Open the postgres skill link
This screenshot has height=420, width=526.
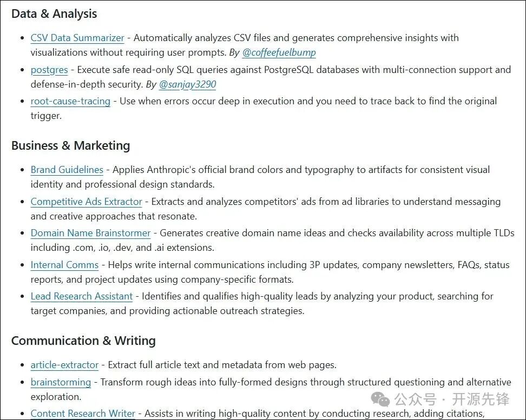(x=49, y=70)
